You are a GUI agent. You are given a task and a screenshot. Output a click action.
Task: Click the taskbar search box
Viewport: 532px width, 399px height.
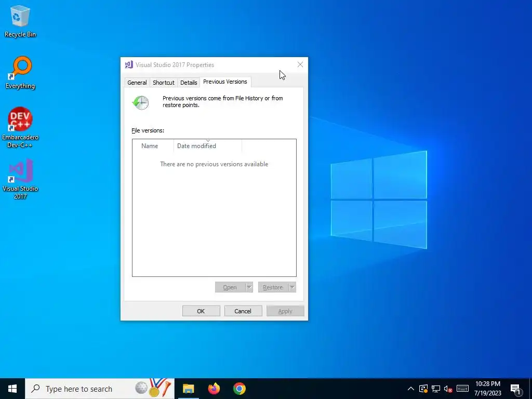pos(100,389)
